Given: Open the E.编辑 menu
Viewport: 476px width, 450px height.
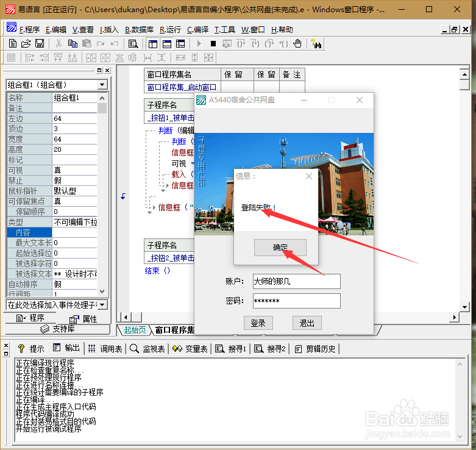Looking at the screenshot, I should [56, 30].
